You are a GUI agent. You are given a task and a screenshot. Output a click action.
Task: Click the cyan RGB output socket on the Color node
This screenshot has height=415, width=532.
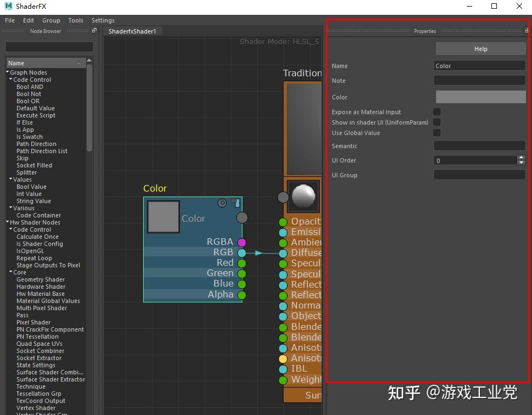(242, 252)
